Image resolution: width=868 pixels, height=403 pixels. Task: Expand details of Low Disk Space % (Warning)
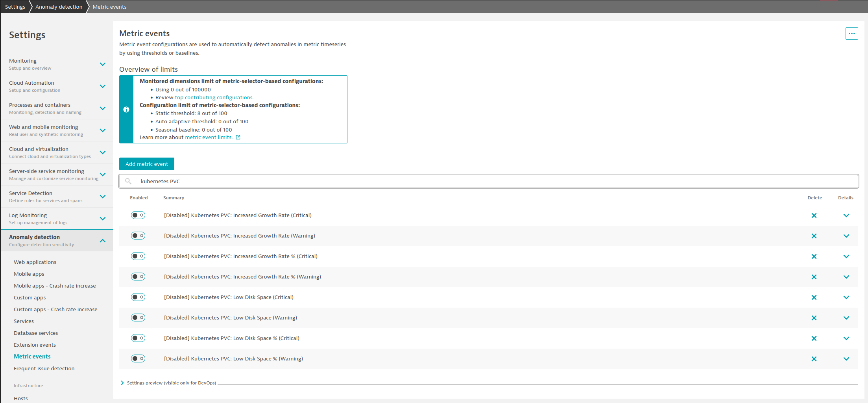[846, 359]
